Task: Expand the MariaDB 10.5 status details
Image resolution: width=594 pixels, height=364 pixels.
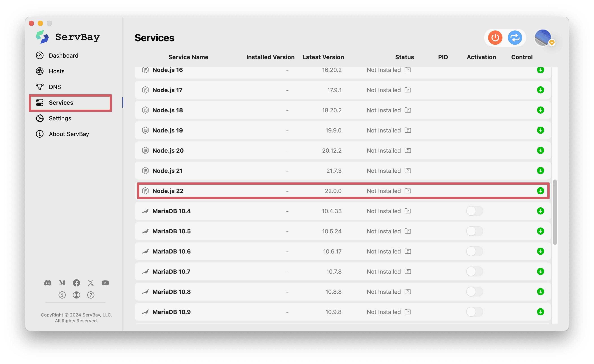Action: click(x=408, y=231)
